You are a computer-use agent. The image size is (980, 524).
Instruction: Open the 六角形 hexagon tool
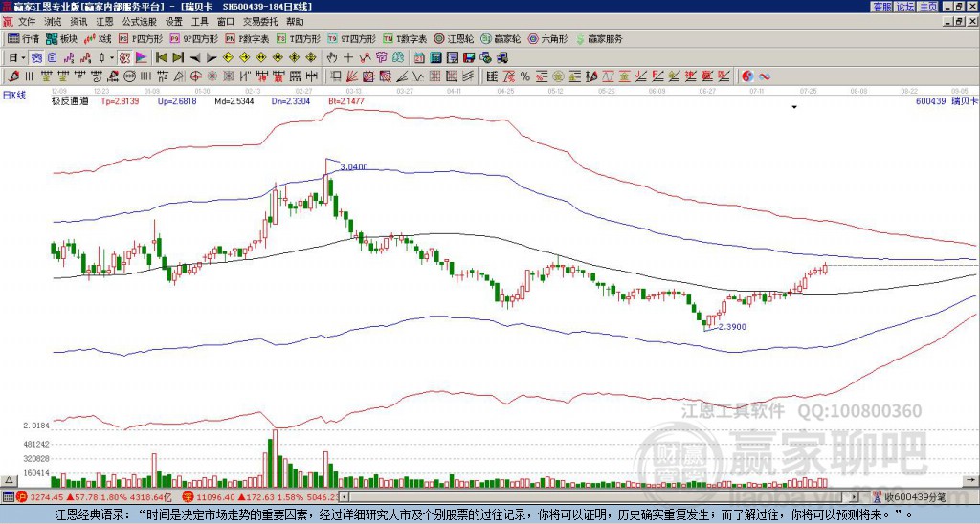(548, 38)
